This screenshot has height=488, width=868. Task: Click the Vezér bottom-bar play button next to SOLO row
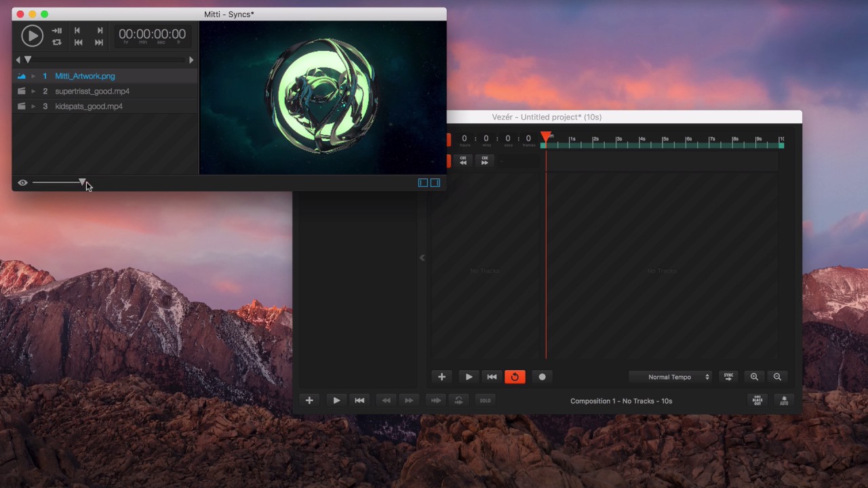[336, 401]
